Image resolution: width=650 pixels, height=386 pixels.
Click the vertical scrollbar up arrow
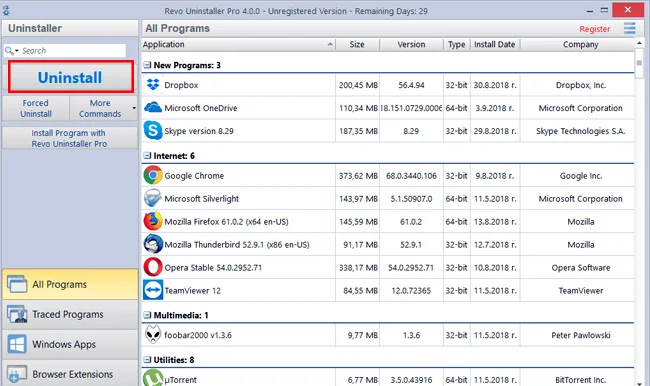click(x=639, y=43)
